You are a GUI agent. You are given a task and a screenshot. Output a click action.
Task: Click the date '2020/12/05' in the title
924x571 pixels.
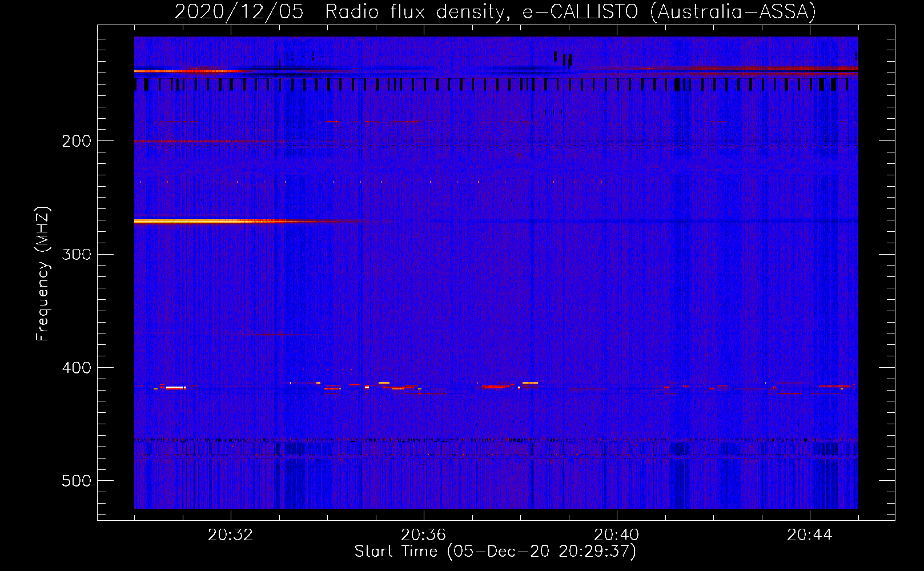coord(239,11)
